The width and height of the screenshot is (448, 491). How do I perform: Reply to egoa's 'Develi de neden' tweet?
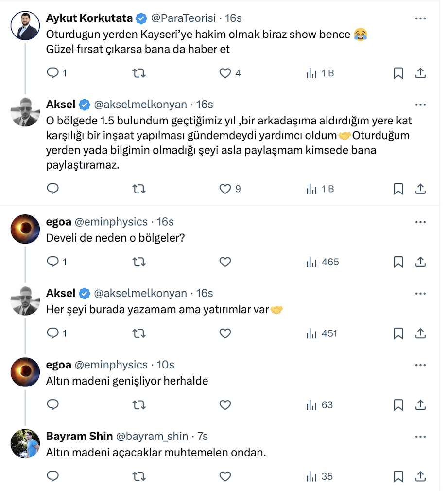pos(52,262)
